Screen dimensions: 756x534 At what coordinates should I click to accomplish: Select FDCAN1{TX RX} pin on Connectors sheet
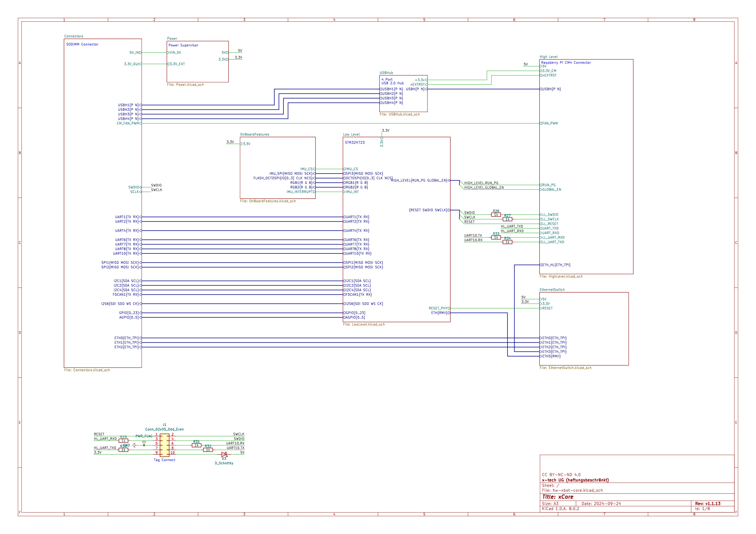tap(127, 295)
